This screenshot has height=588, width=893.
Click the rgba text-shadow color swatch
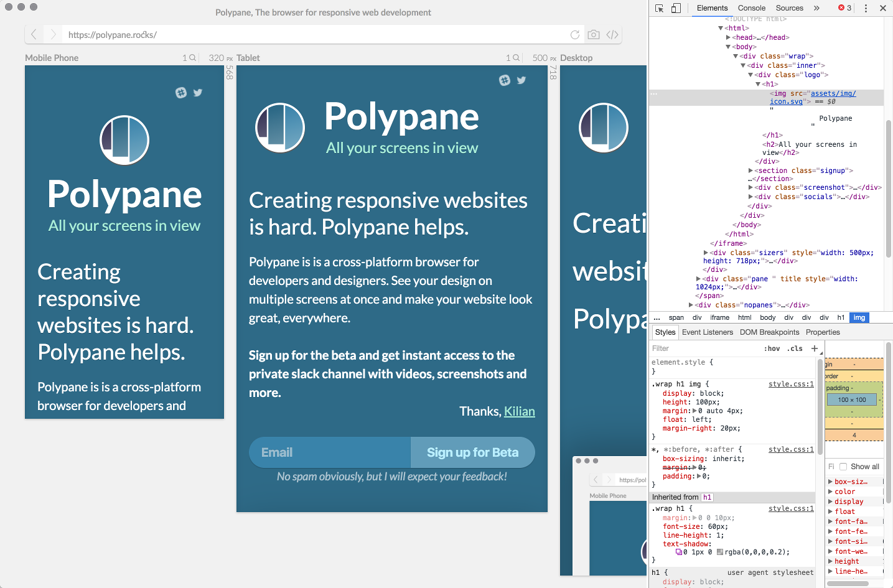720,552
